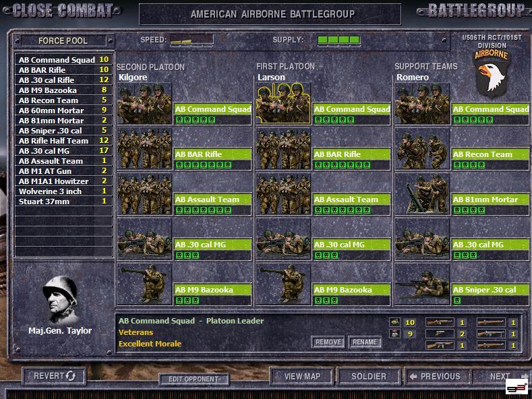Pick AB Assault Team from force pool
532x399 pixels.
pos(64,161)
